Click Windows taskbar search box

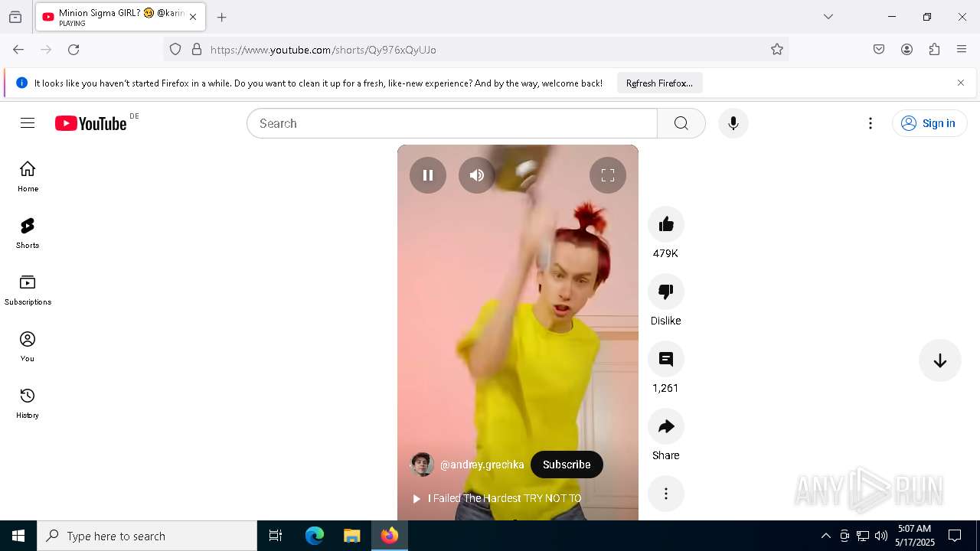147,536
